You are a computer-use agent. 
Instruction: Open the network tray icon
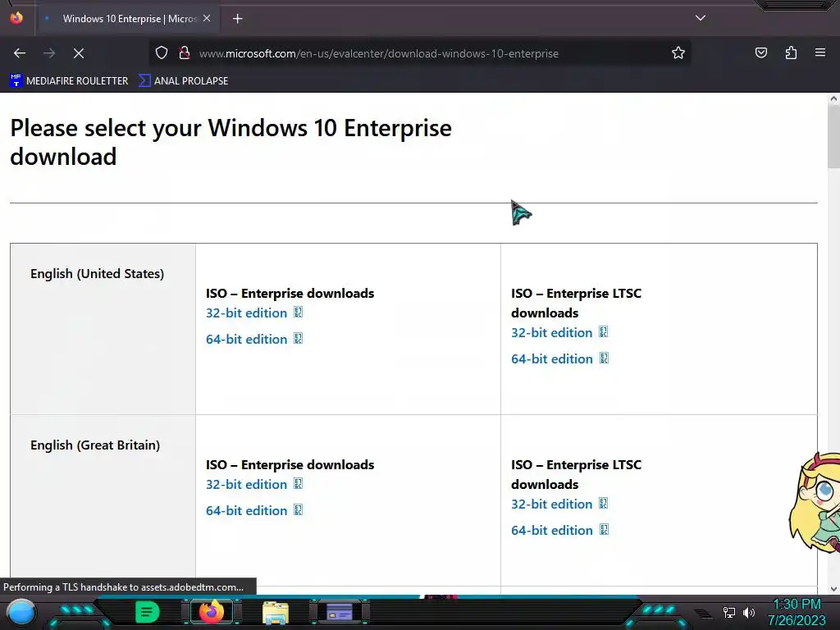point(729,612)
